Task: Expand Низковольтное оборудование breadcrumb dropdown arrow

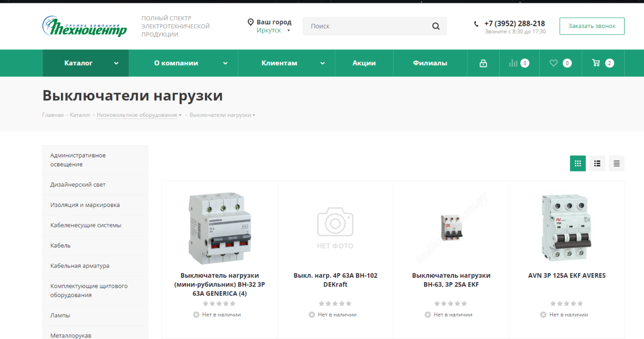Action: [x=180, y=115]
